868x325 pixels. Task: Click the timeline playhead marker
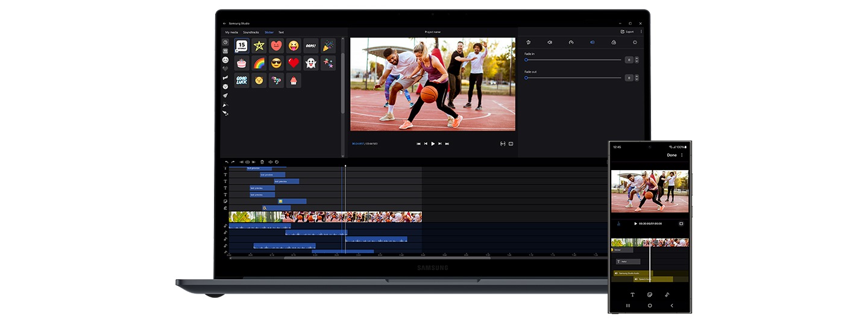coord(345,166)
